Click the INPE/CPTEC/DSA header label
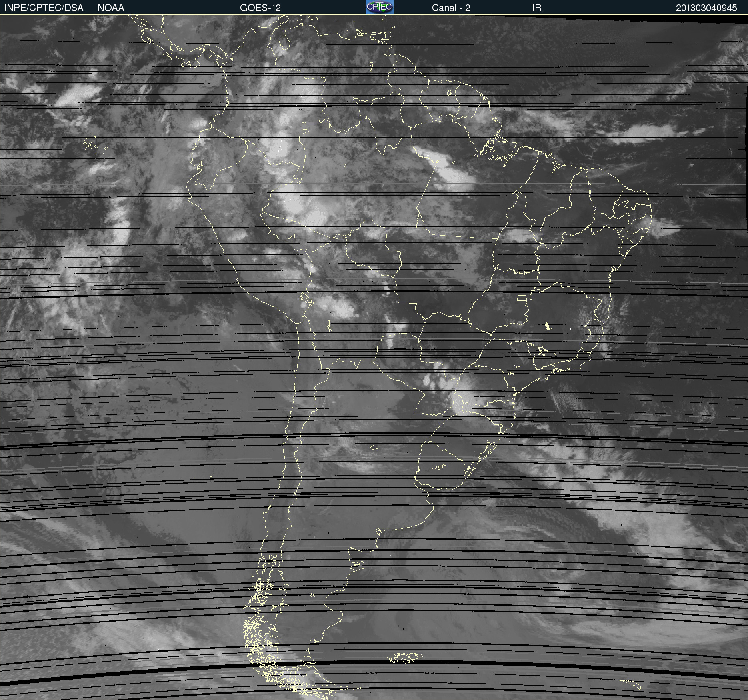This screenshot has height=700, width=748. 44,8
